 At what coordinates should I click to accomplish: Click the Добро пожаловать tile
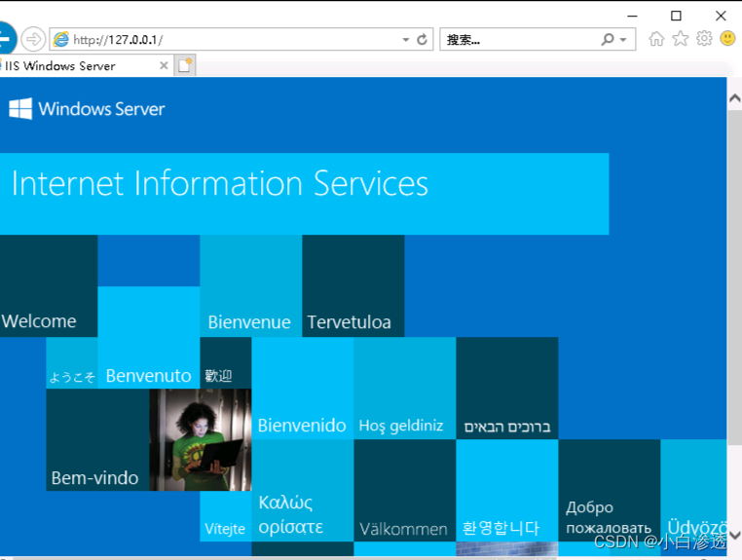click(x=610, y=491)
